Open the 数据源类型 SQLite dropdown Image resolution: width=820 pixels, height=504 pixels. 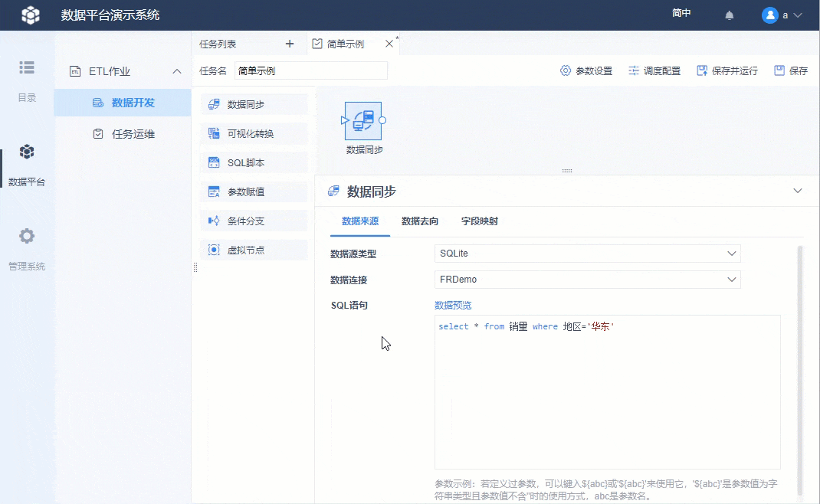click(587, 254)
